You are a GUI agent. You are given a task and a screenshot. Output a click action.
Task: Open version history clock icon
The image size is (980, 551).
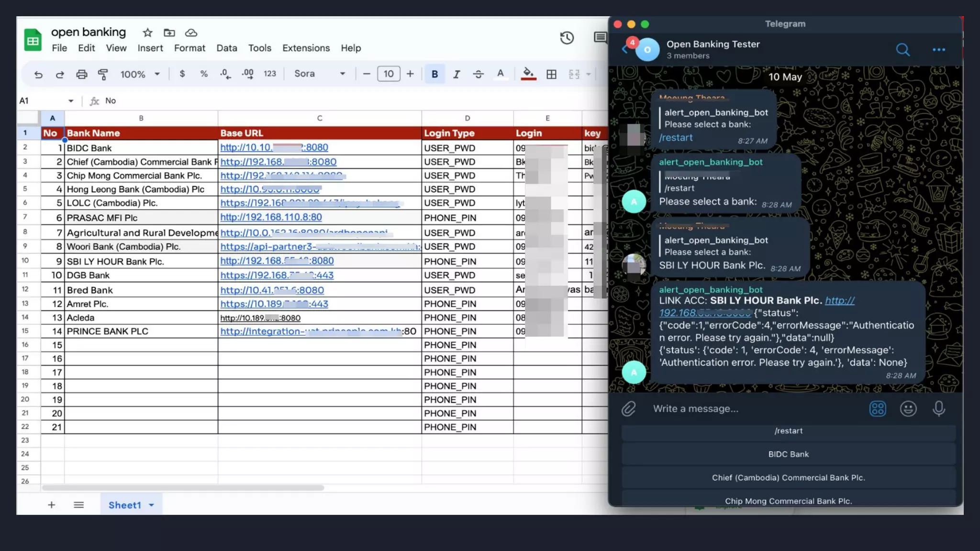coord(567,38)
